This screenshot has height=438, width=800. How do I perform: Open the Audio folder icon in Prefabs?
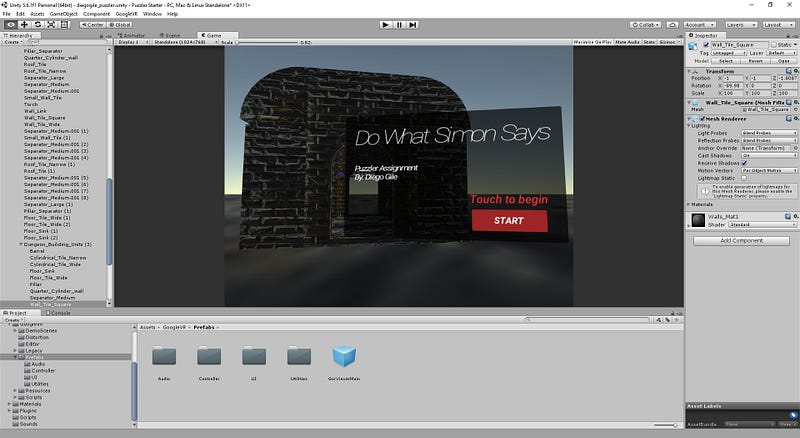pos(164,356)
